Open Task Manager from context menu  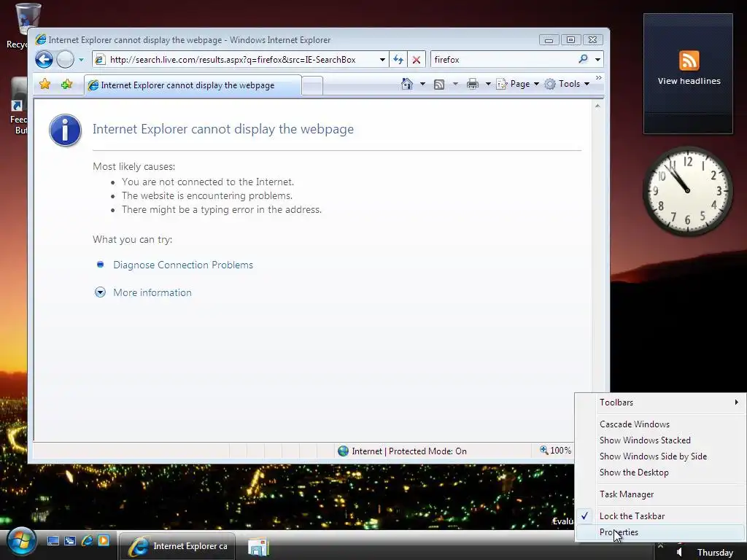pos(660,495)
